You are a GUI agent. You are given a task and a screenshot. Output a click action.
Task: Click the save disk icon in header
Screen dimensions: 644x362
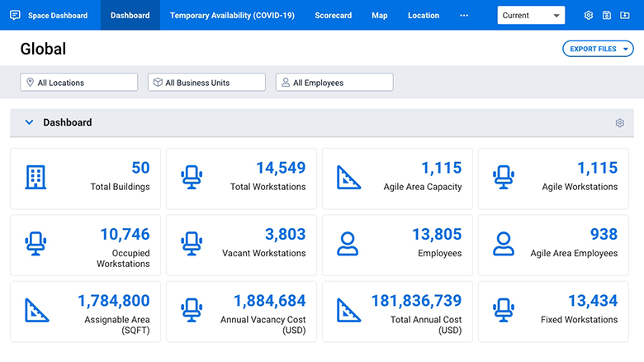point(607,15)
